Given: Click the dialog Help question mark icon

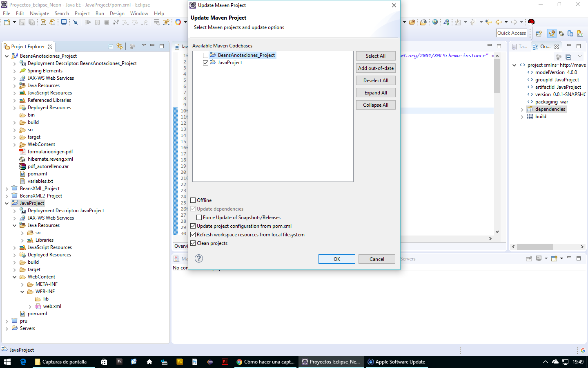Looking at the screenshot, I should click(199, 258).
